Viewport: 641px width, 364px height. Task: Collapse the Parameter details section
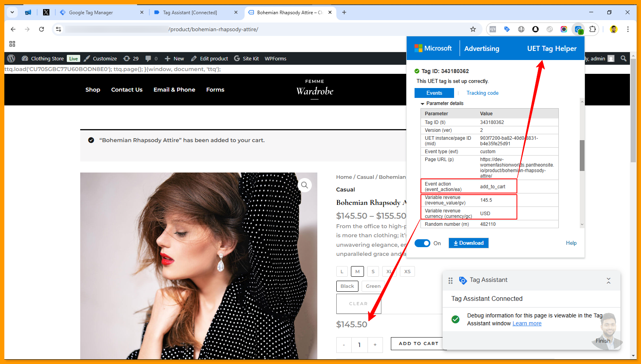422,103
